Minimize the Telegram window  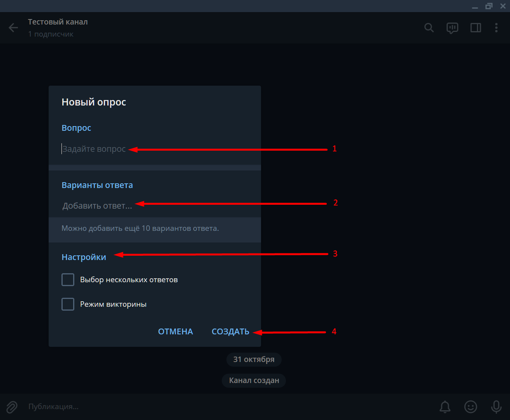pos(475,6)
